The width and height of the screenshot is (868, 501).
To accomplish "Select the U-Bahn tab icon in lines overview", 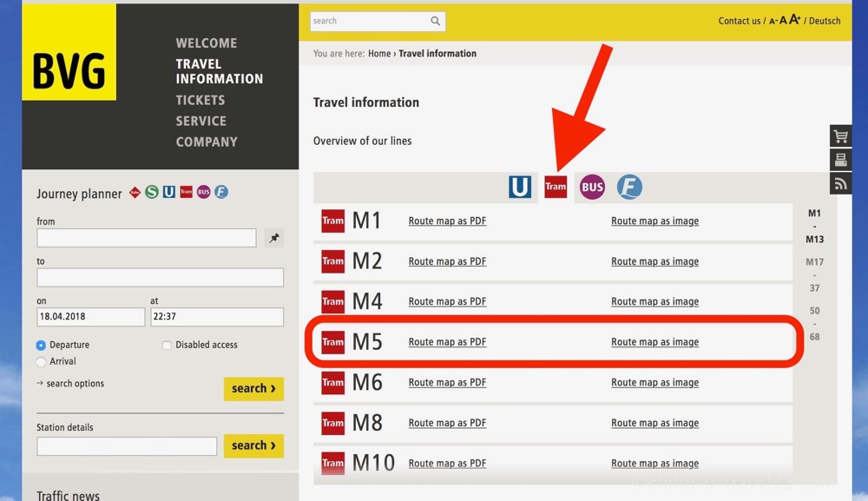I will (x=520, y=187).
